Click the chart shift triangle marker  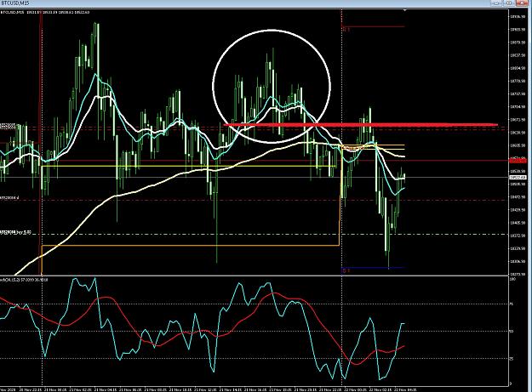coord(404,10)
